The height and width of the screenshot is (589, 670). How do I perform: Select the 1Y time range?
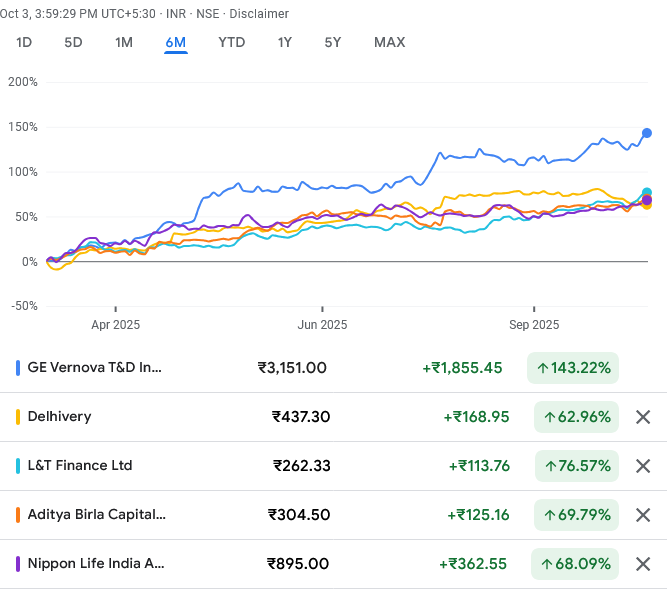pos(285,42)
